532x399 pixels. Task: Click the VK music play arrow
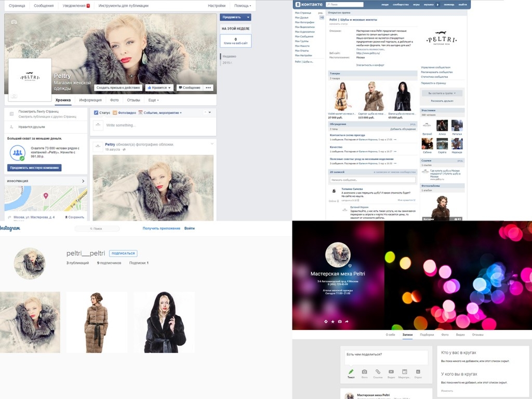tap(437, 4)
